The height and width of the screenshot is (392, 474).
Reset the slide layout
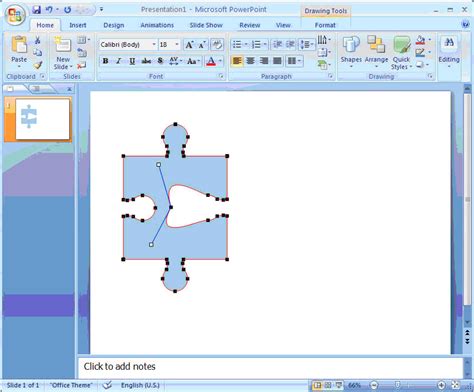point(82,52)
